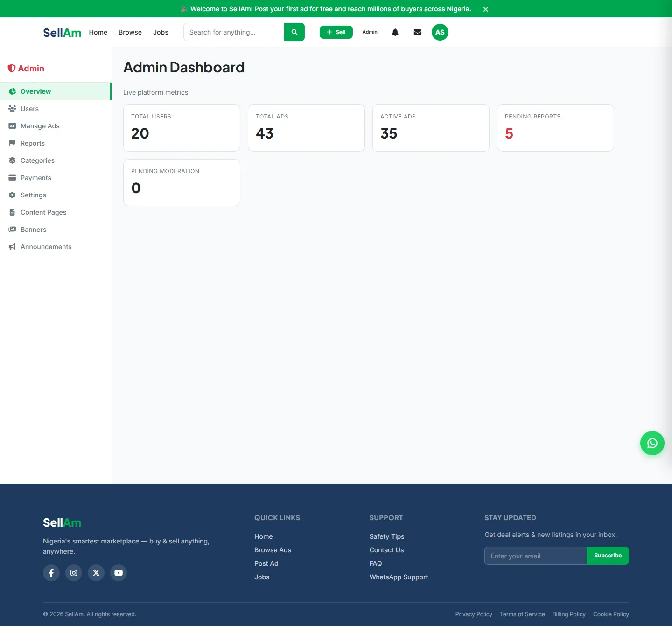Go to Categories admin section
672x626 pixels.
coord(56,160)
